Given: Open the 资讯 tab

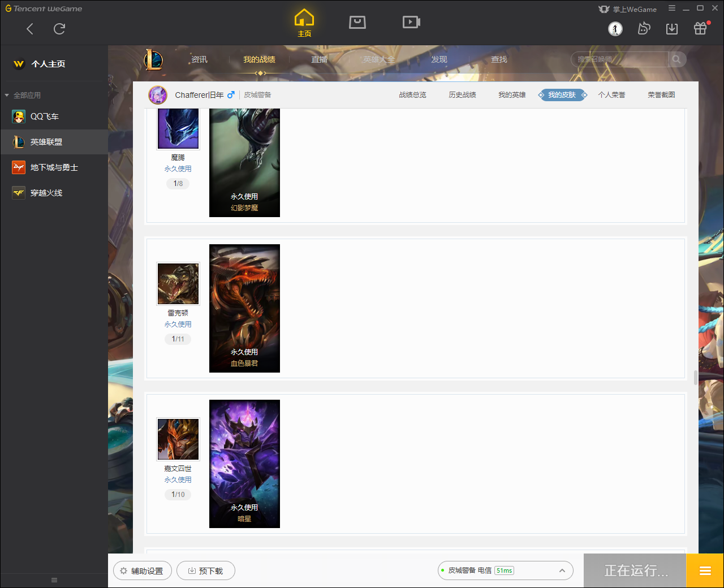Looking at the screenshot, I should tap(199, 59).
